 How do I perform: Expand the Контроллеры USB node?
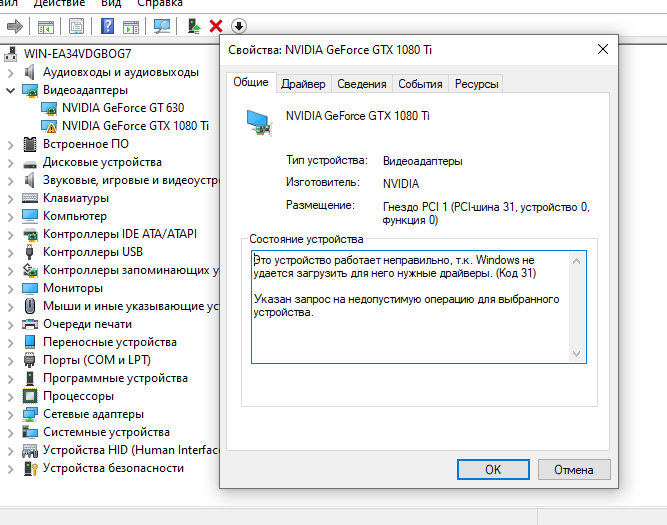(11, 253)
